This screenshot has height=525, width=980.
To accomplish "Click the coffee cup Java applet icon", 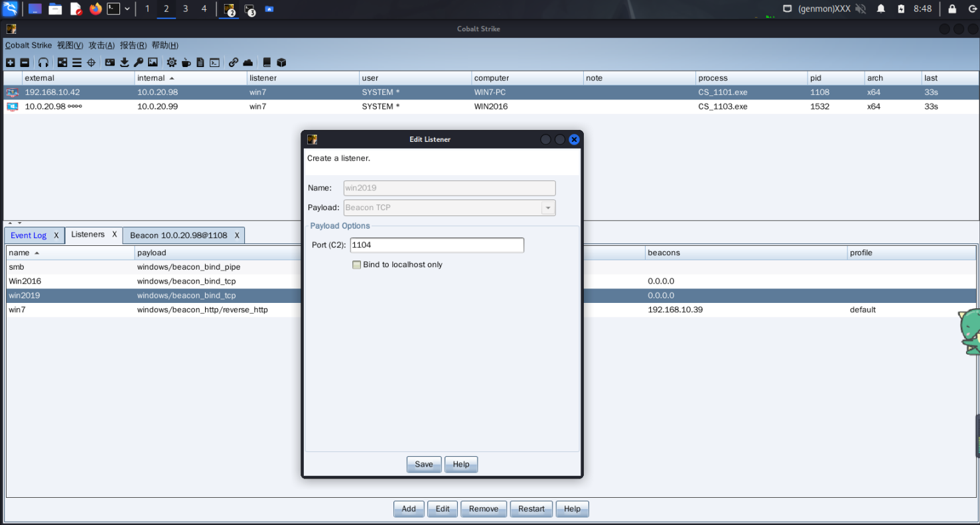I will (x=186, y=62).
